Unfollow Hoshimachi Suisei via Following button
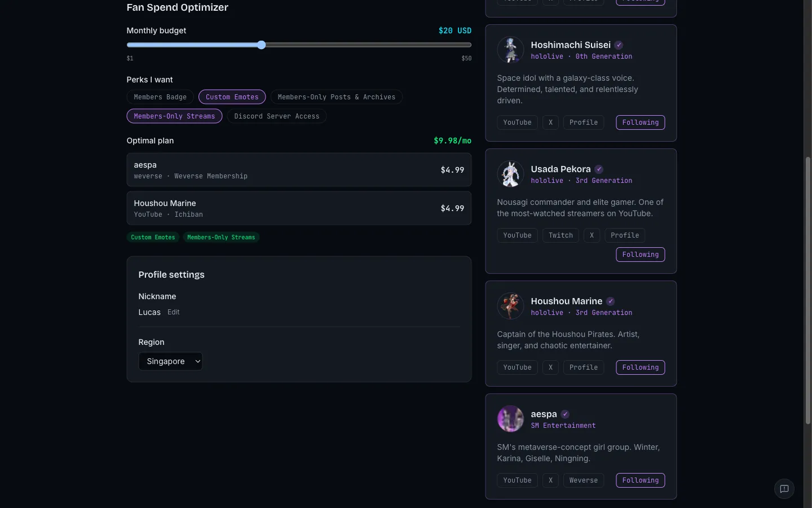Screen dimensions: 812x508 tap(640, 122)
